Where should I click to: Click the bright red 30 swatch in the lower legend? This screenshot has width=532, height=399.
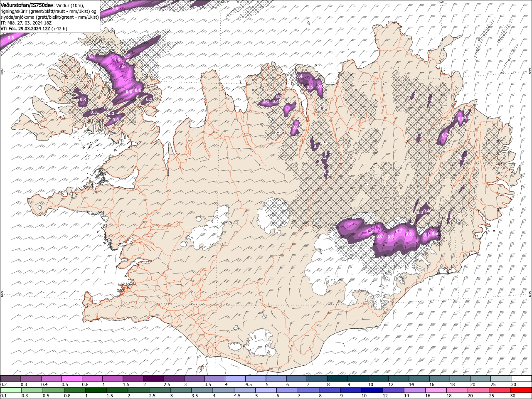[x=521, y=390]
